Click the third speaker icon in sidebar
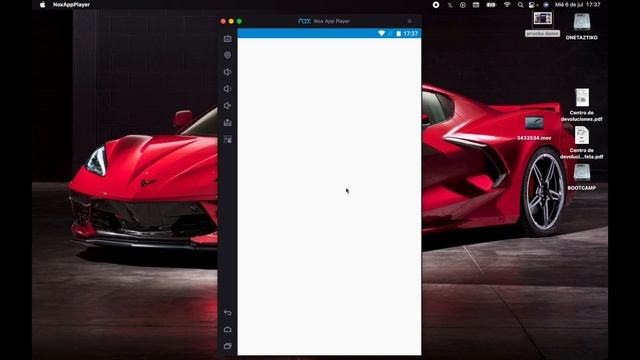 tap(228, 106)
